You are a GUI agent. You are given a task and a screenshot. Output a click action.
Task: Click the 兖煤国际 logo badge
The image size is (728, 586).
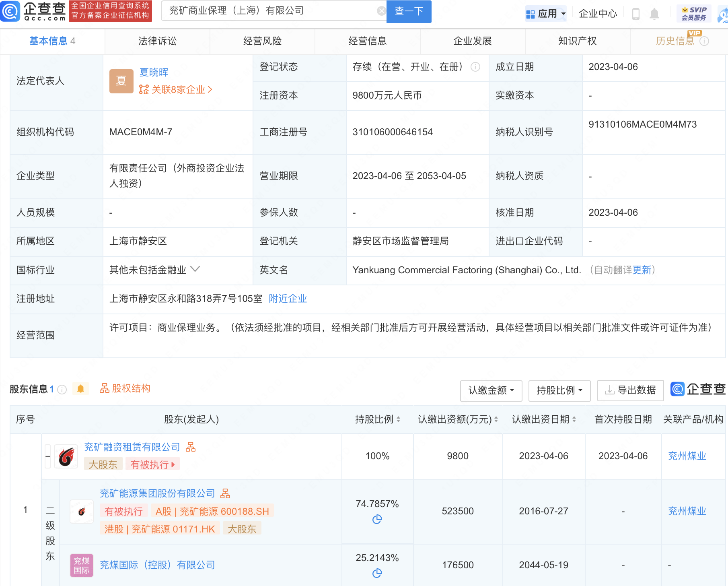pyautogui.click(x=82, y=565)
